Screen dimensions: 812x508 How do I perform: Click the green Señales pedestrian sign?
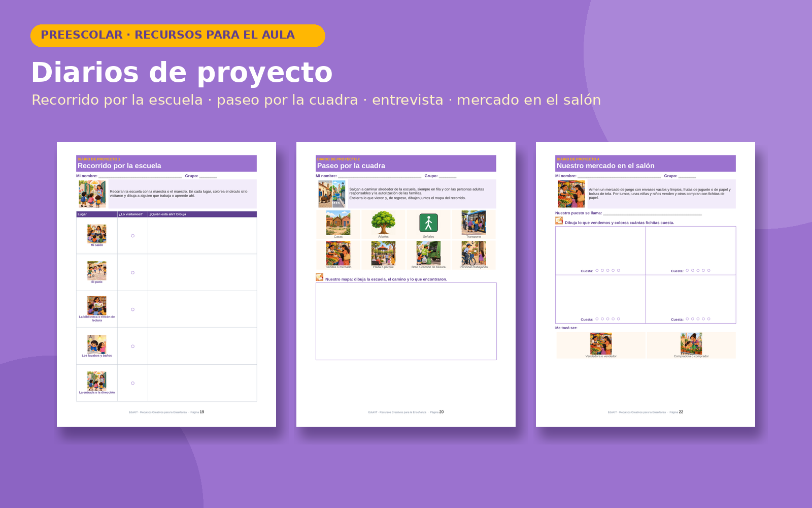(428, 223)
